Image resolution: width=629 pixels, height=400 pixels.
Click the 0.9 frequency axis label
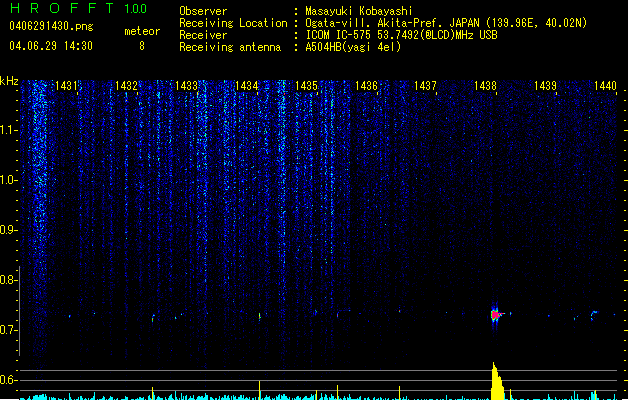click(x=8, y=230)
